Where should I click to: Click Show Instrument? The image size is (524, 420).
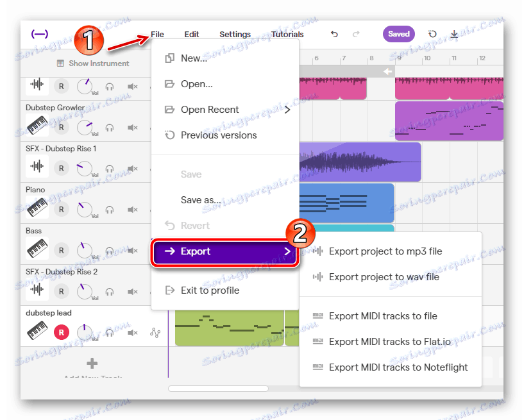(93, 63)
